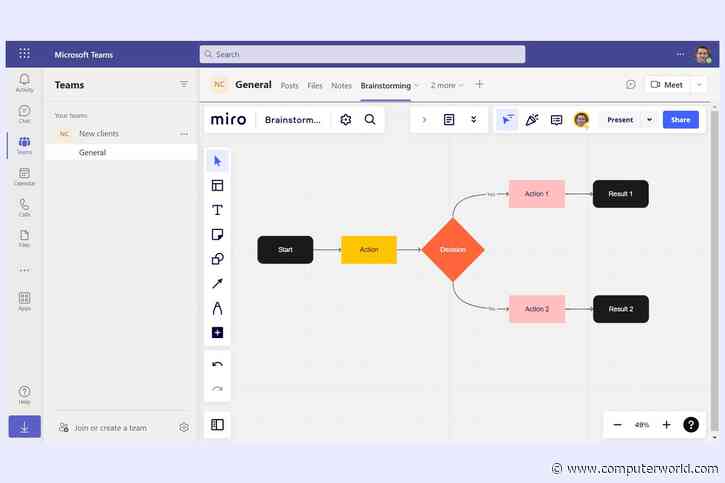Image resolution: width=725 pixels, height=483 pixels.
Task: Open Miro comments panel
Action: 557,120
